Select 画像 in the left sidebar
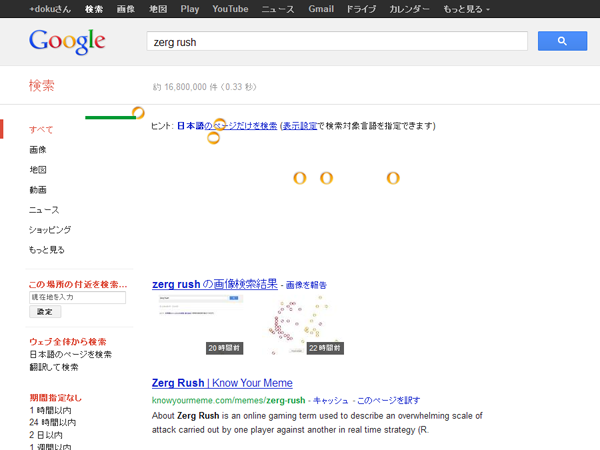The image size is (600, 450). click(x=38, y=150)
